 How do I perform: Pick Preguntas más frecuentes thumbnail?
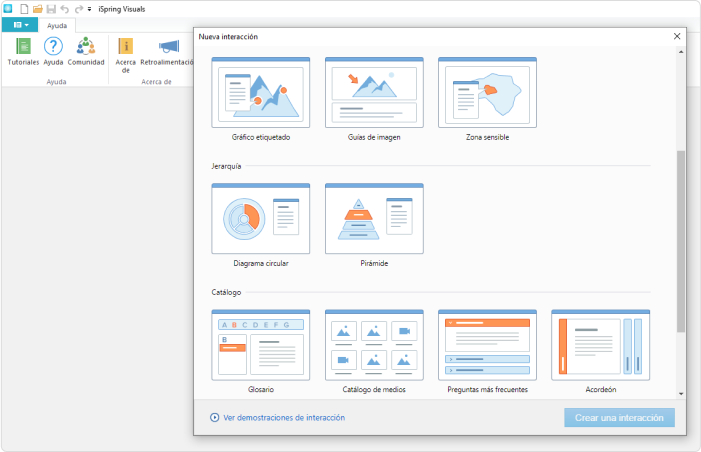click(487, 345)
